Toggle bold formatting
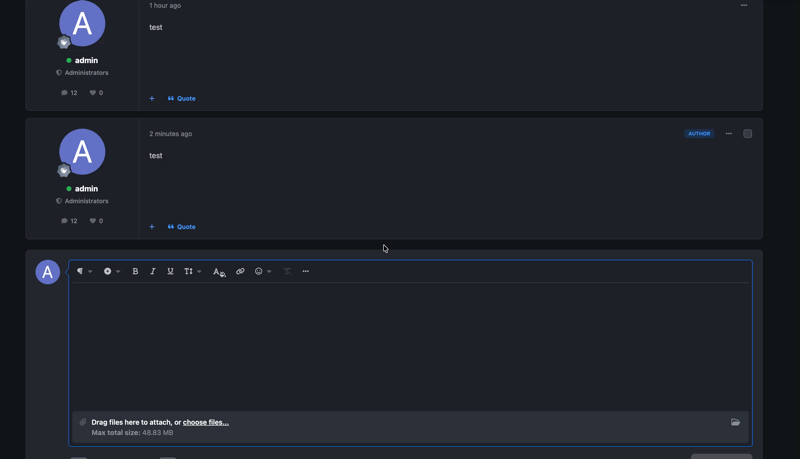 [x=135, y=271]
